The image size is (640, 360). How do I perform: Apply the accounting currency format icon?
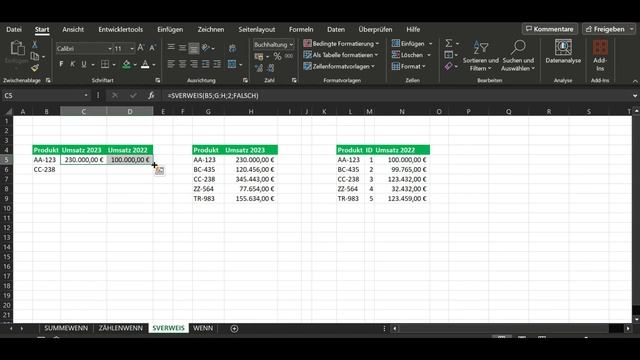(x=259, y=56)
